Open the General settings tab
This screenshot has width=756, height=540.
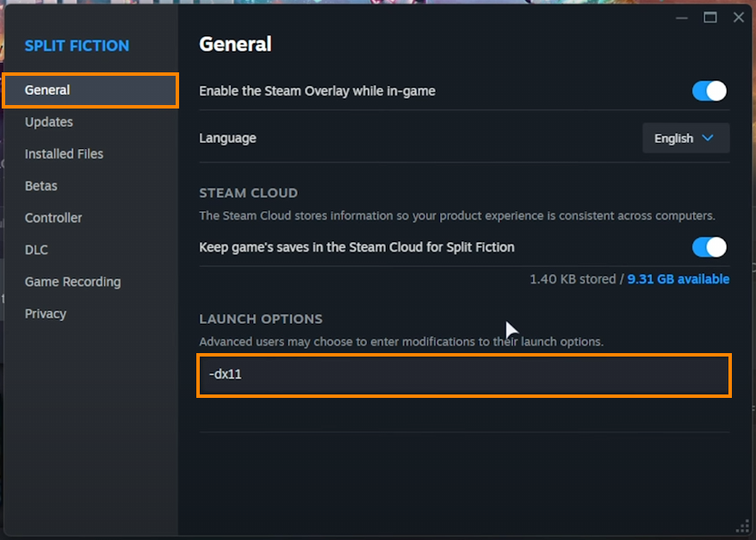(90, 90)
